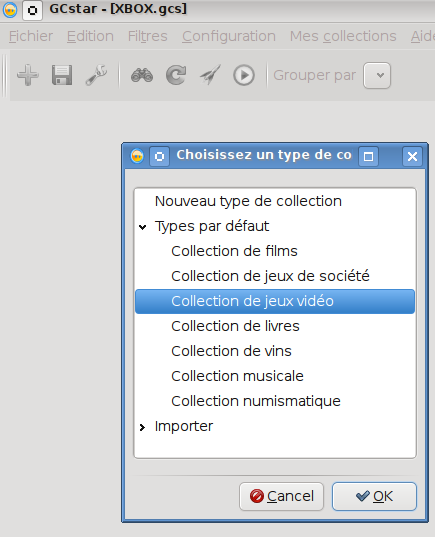
Task: Click the binoculars search icon
Action: coord(142,75)
